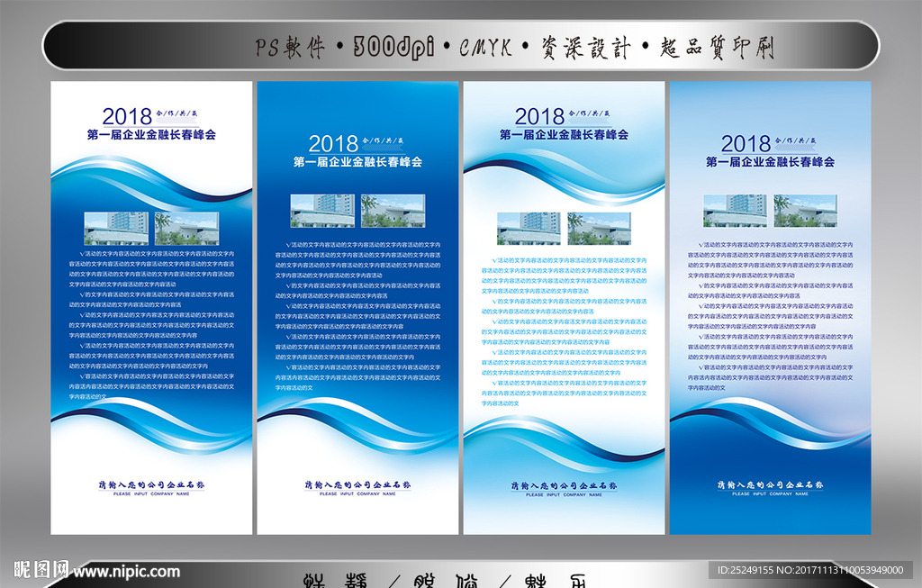
Task: Click "2018" on the all-blue second banner
Action: [x=333, y=144]
